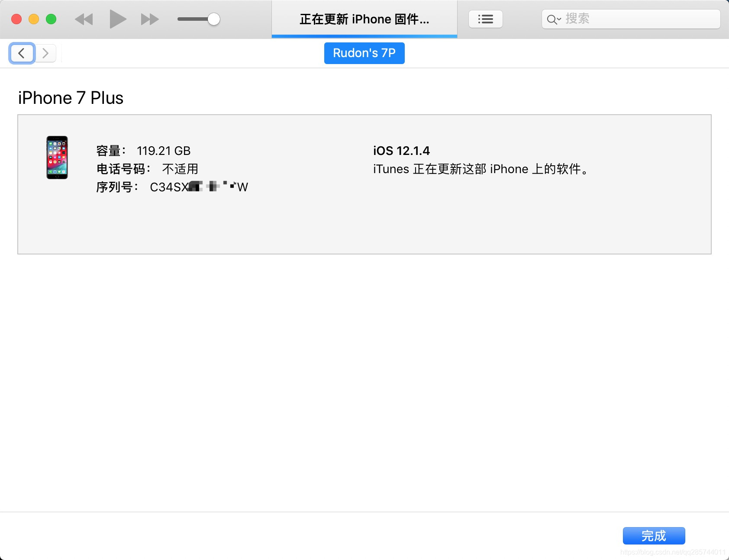This screenshot has width=729, height=560.
Task: Click the iPhone device thumbnail image
Action: (x=57, y=158)
